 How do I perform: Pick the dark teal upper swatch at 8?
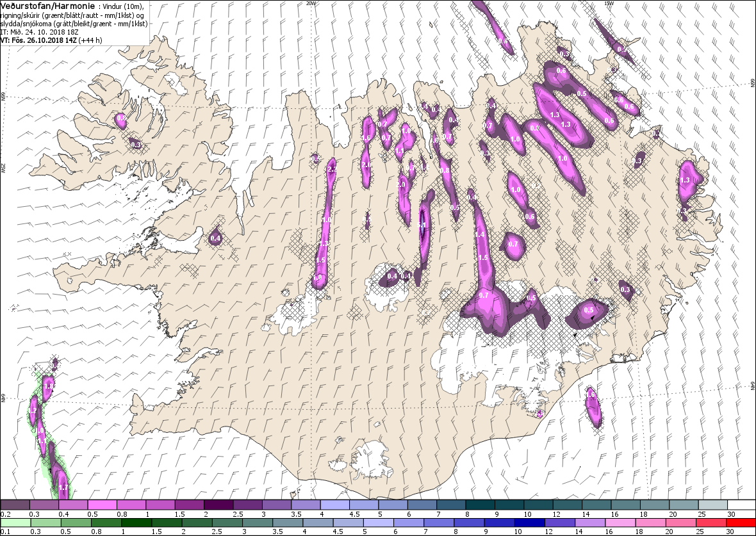tap(481, 505)
